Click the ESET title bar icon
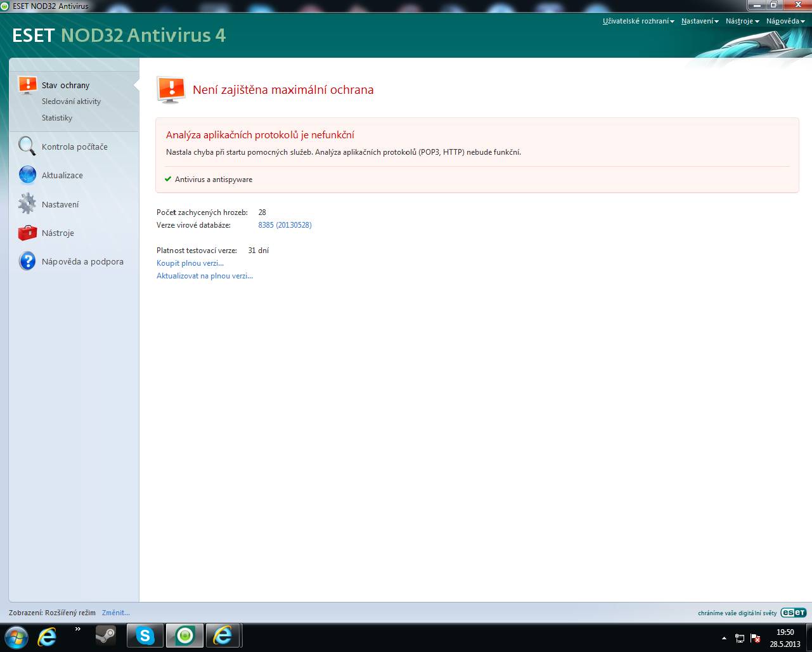 pyautogui.click(x=6, y=6)
